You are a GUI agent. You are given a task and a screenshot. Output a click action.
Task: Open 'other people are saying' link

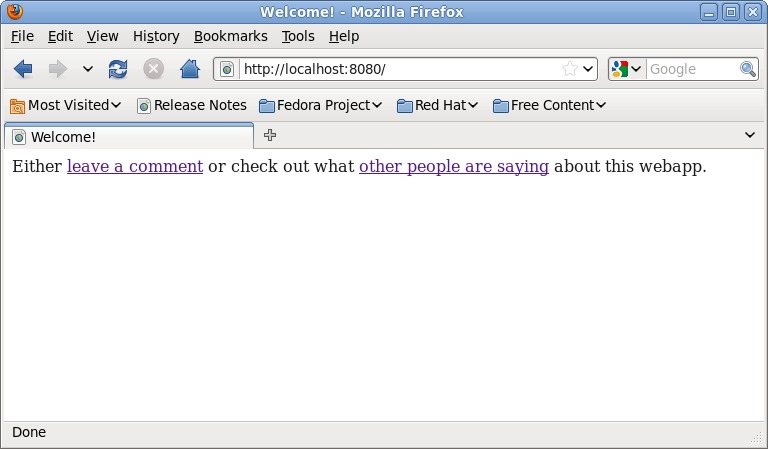(453, 166)
